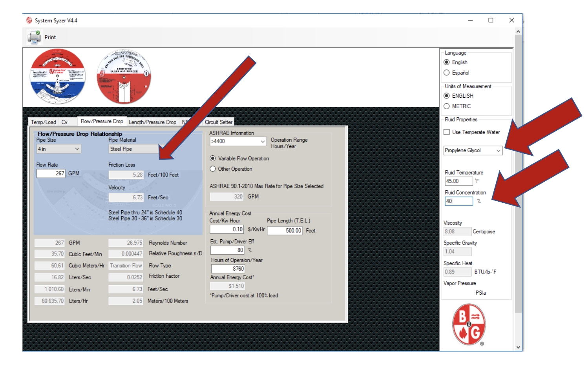Click the Flow Rate GPM input field
This screenshot has width=588, height=368.
click(x=51, y=173)
